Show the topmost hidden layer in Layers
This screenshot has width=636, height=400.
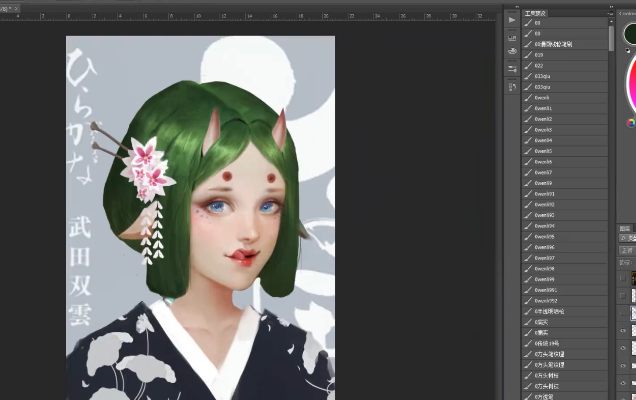point(625,276)
